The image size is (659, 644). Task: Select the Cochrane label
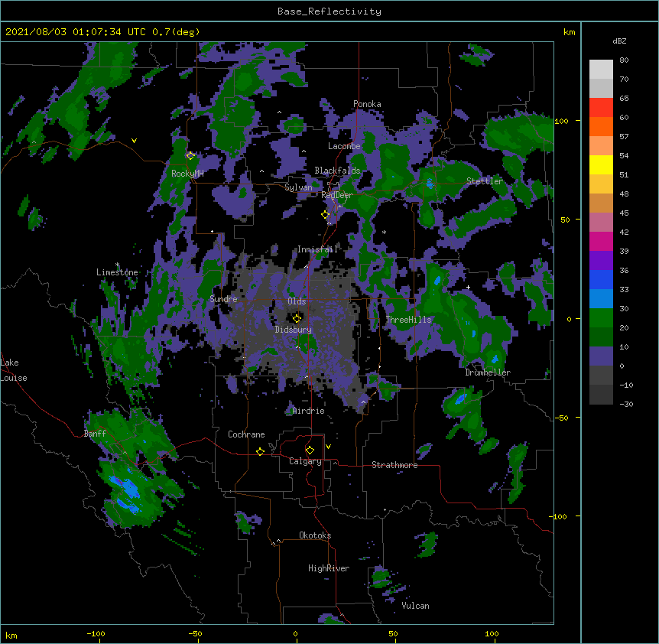246,434
